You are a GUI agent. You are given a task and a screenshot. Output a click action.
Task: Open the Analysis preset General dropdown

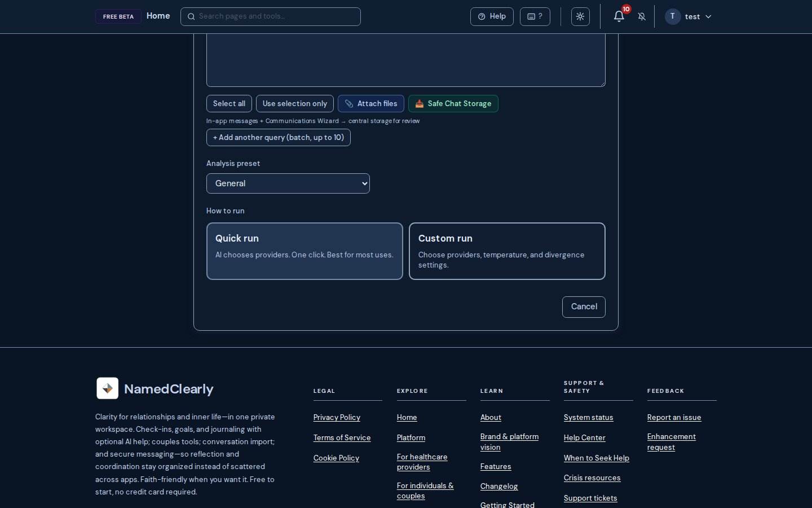(288, 183)
